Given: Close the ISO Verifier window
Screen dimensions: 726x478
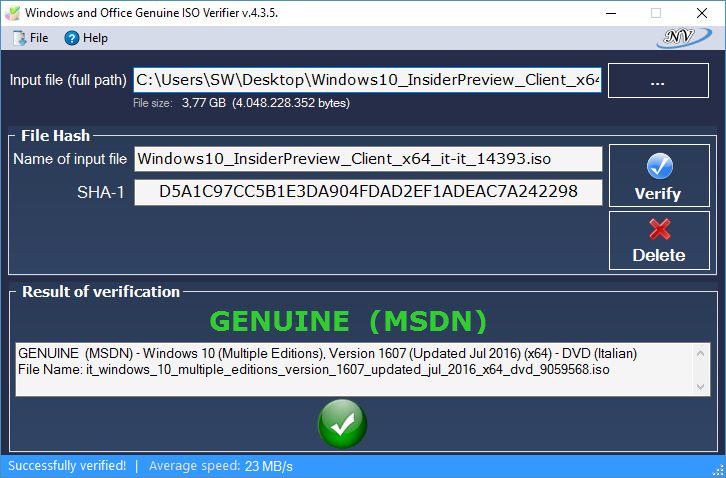Looking at the screenshot, I should [702, 13].
